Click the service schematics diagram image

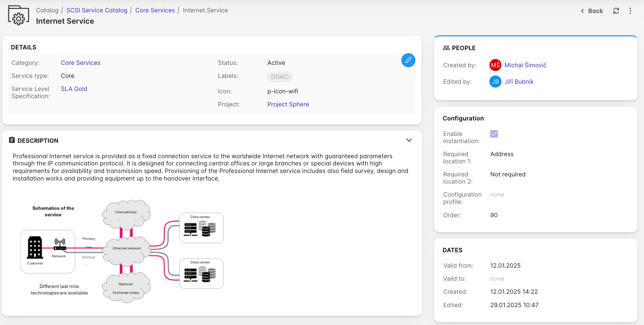click(x=122, y=251)
